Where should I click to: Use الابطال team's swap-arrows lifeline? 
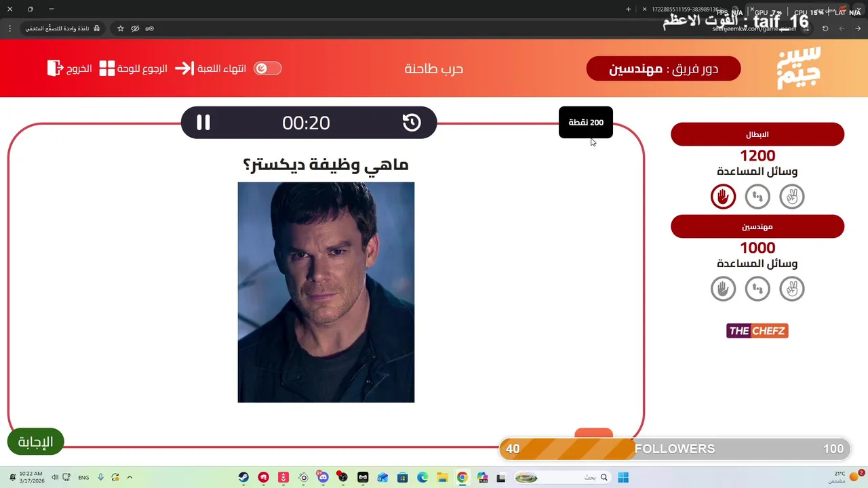pyautogui.click(x=757, y=197)
